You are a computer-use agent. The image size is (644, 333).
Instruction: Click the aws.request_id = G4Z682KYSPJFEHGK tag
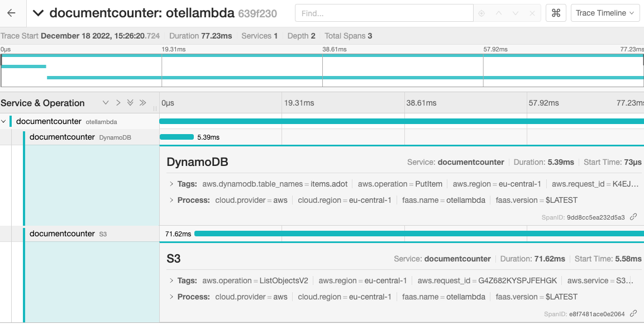487,280
